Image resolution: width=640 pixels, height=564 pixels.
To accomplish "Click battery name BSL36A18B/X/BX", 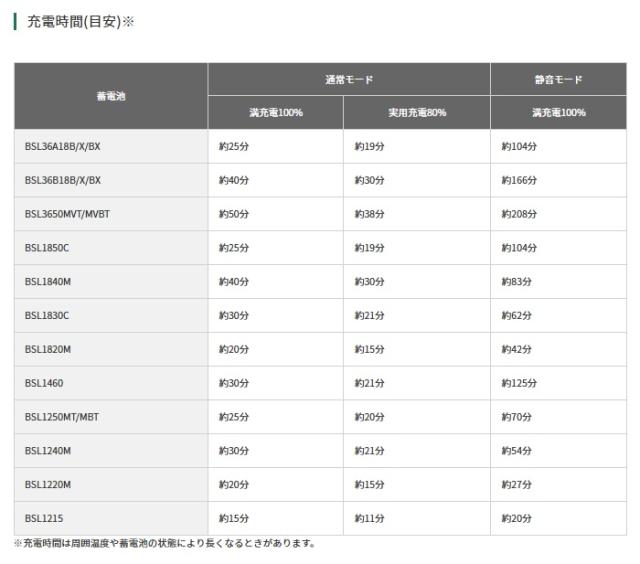I will pyautogui.click(x=62, y=147).
